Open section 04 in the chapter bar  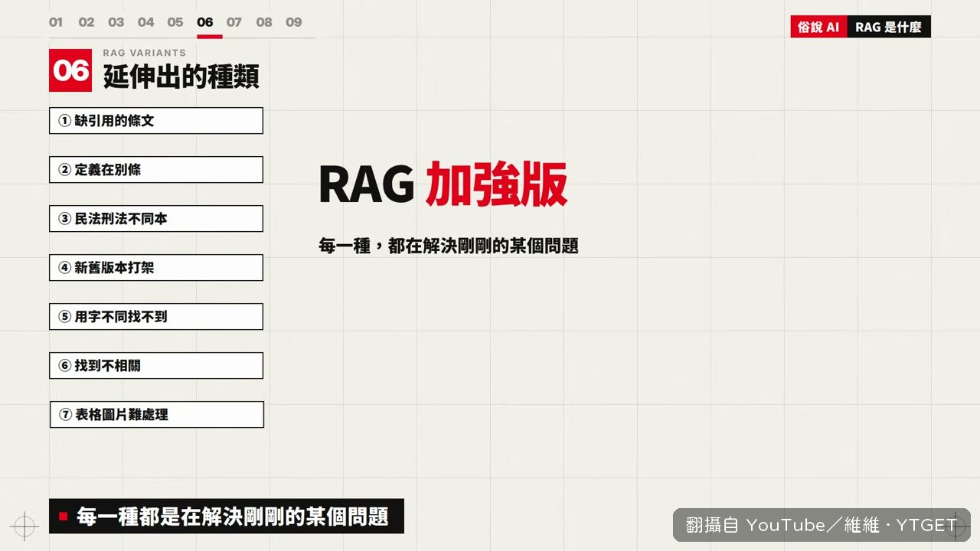point(145,22)
